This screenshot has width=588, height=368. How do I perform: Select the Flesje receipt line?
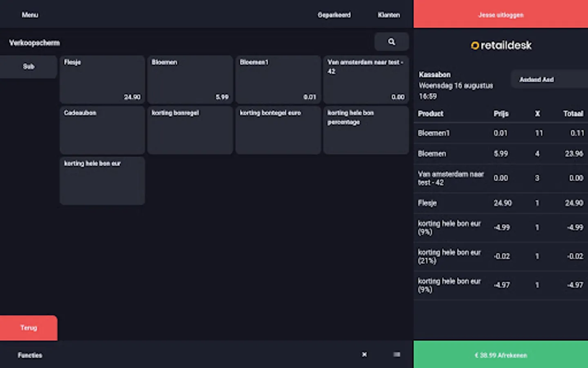click(501, 203)
